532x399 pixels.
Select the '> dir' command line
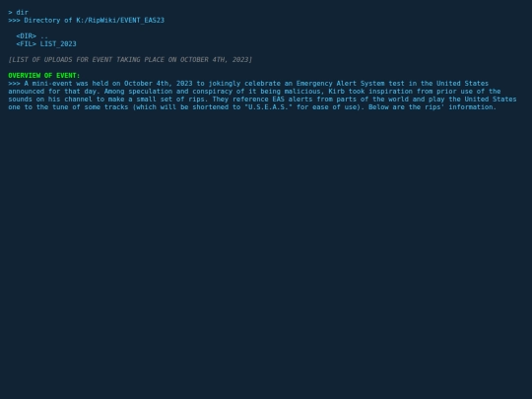(x=19, y=12)
